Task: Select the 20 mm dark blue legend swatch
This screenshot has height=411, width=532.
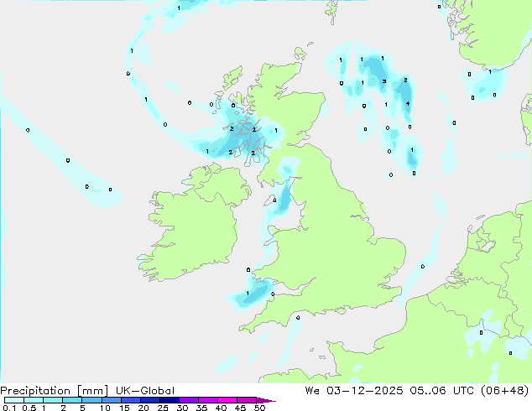Action: 152,401
